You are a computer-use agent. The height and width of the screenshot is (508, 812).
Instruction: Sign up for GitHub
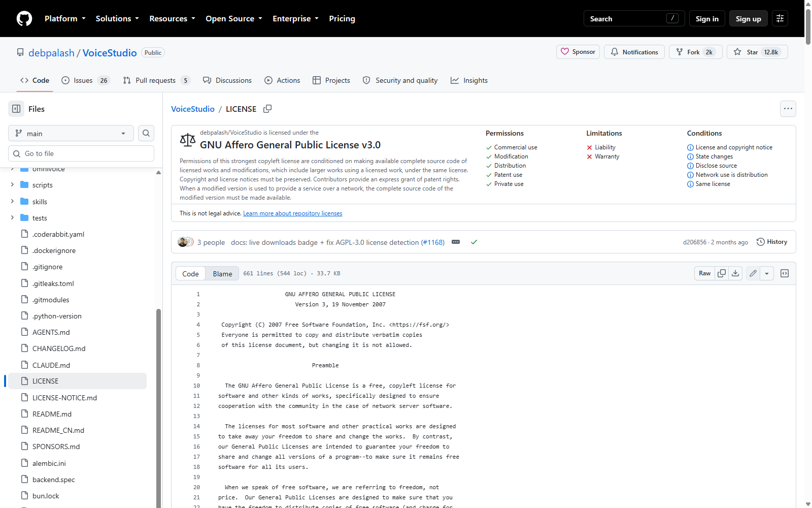(x=749, y=19)
